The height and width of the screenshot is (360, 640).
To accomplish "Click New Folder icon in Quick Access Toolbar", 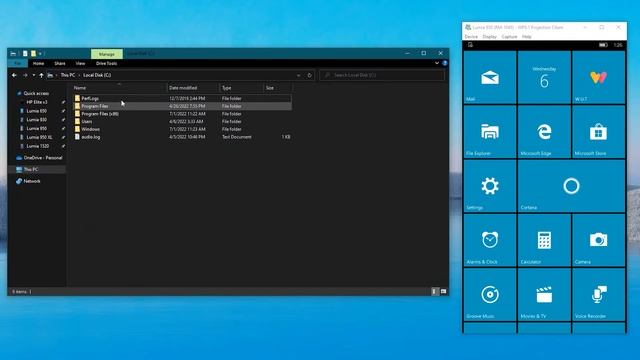I will (x=33, y=53).
